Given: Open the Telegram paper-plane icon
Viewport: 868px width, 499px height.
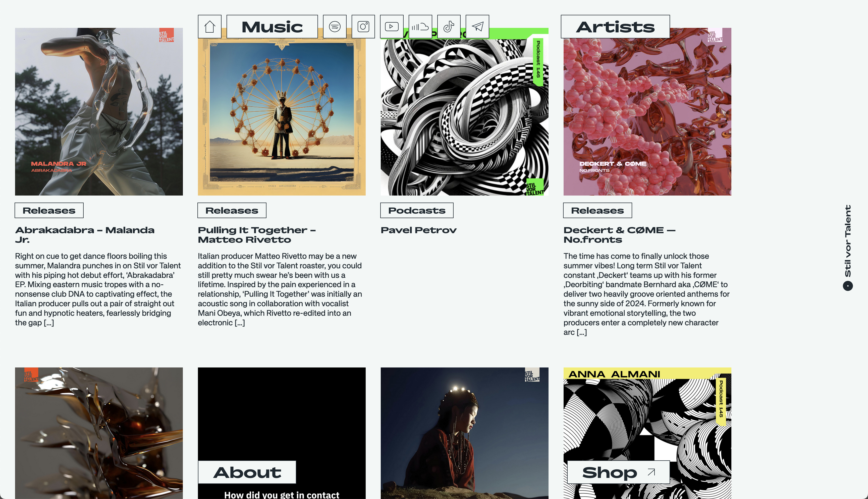Looking at the screenshot, I should 477,27.
